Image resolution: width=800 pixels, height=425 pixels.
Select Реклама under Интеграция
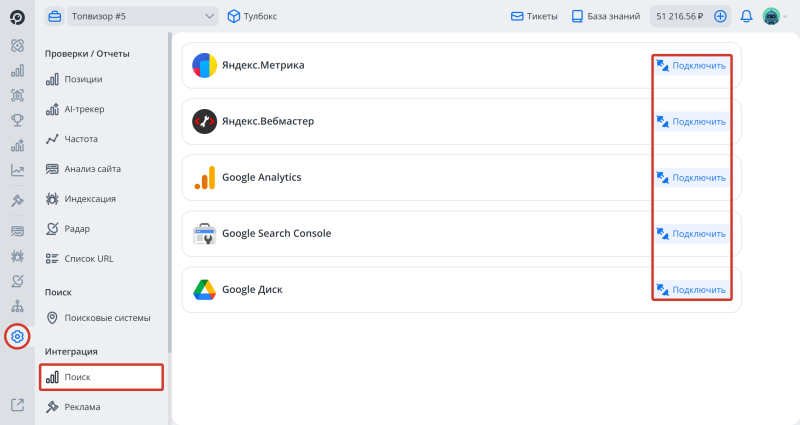[x=102, y=407]
